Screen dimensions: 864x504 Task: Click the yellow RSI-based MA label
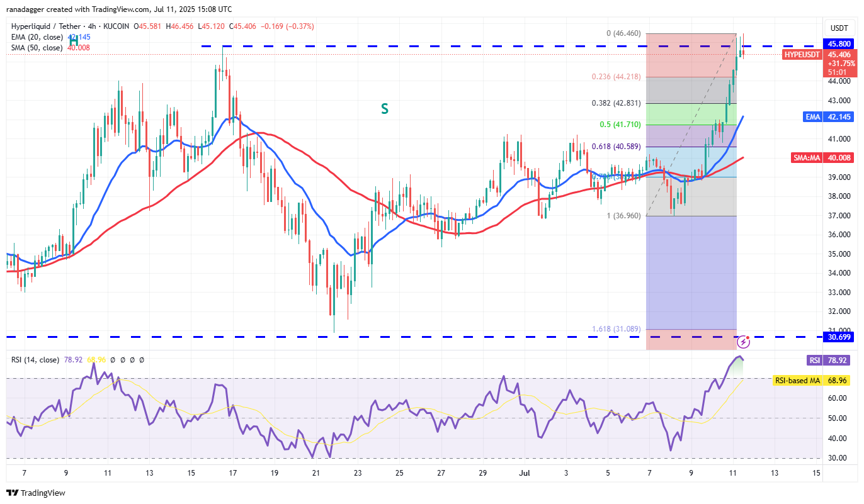point(797,381)
